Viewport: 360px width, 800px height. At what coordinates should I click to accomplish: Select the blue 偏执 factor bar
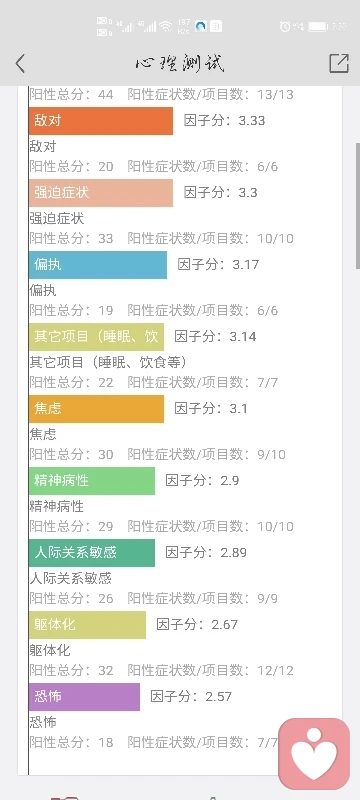[x=98, y=265]
